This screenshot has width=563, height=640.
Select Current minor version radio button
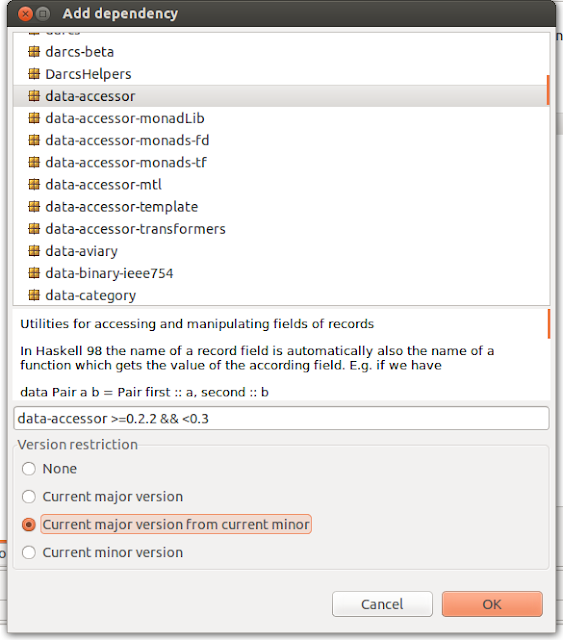(x=29, y=553)
